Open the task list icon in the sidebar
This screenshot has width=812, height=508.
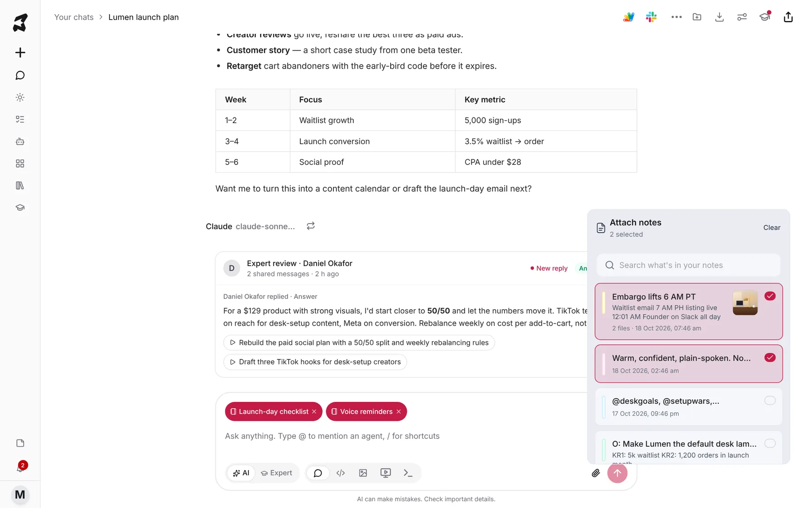click(x=20, y=119)
